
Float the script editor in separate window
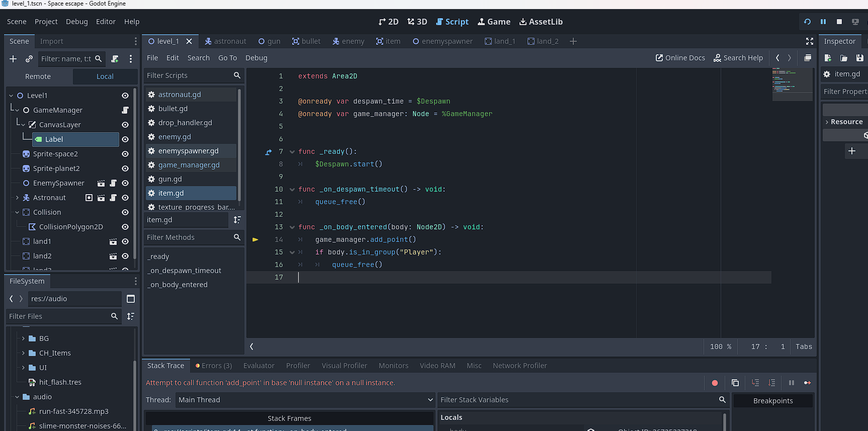click(808, 58)
